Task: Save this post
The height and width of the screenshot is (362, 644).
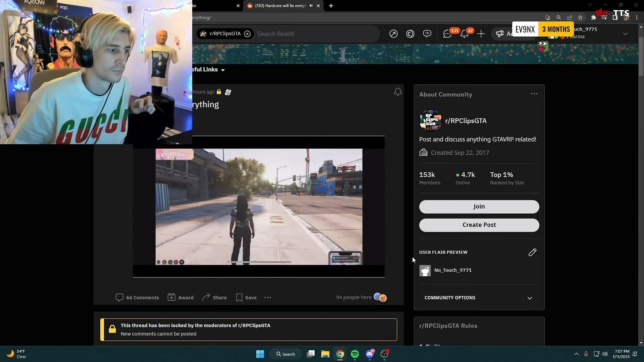Action: click(246, 298)
